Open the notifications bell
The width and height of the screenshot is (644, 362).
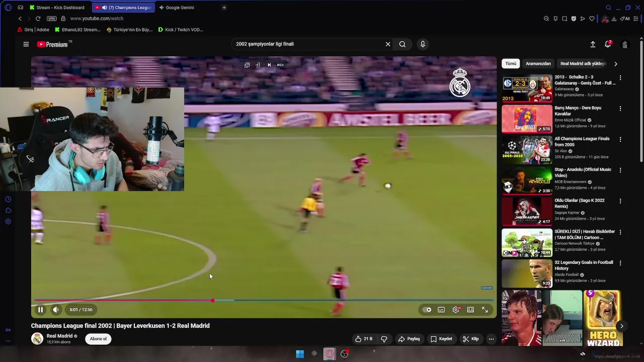click(608, 44)
